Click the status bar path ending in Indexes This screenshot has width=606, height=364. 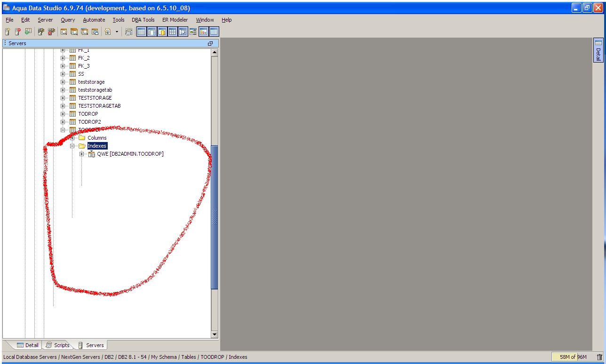pyautogui.click(x=125, y=357)
